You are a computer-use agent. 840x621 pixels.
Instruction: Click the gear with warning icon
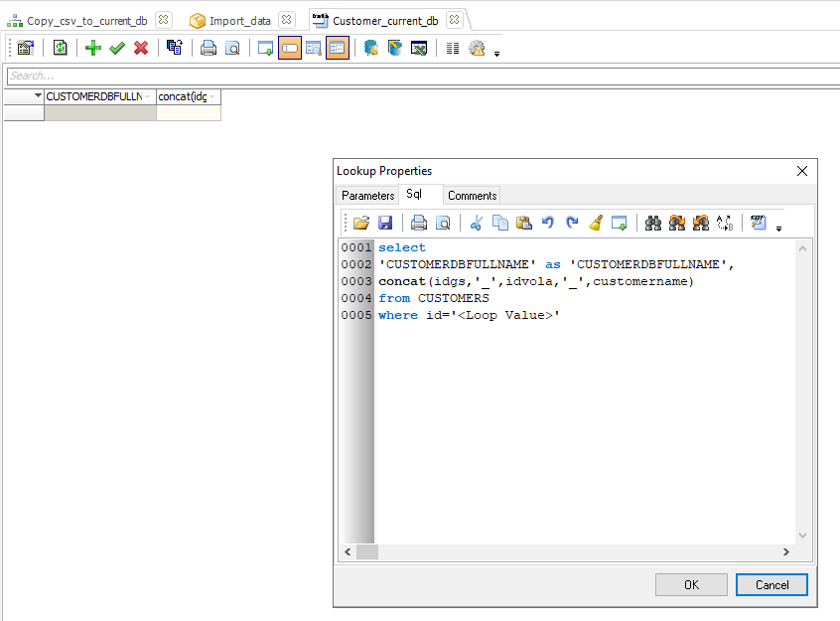[x=477, y=49]
